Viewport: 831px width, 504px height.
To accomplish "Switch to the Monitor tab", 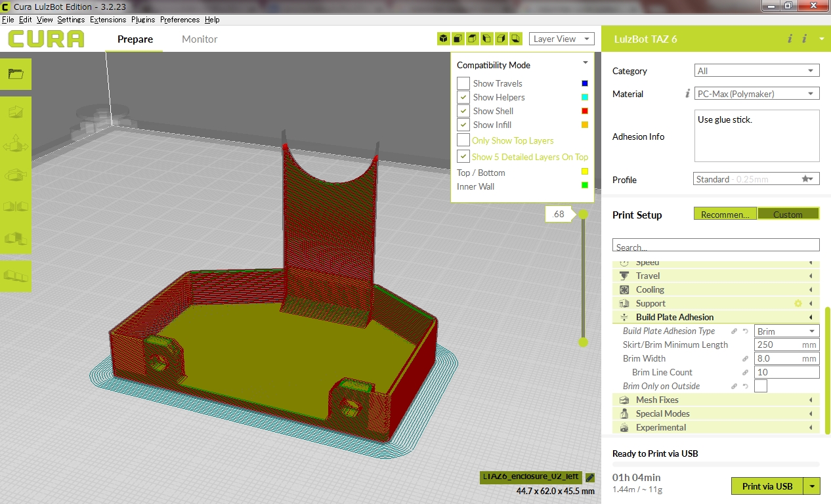I will [x=200, y=39].
